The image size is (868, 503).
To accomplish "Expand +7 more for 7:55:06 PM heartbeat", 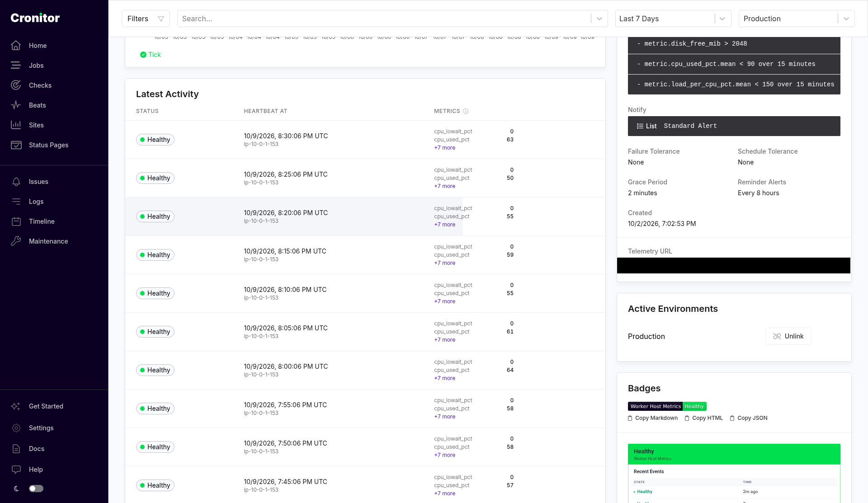I will 445,417.
